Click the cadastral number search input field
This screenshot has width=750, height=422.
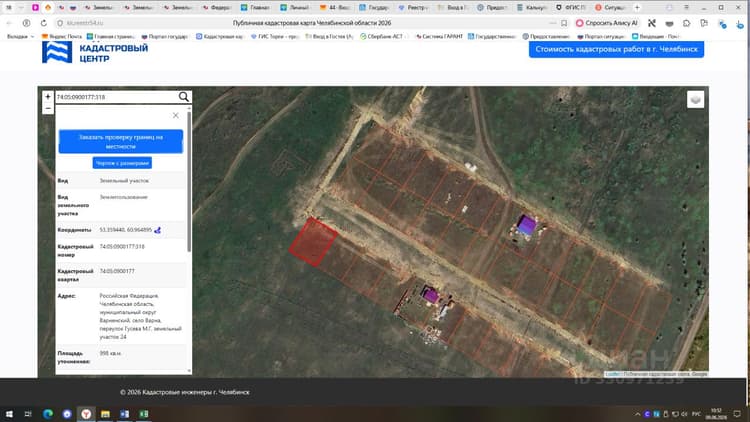point(116,97)
